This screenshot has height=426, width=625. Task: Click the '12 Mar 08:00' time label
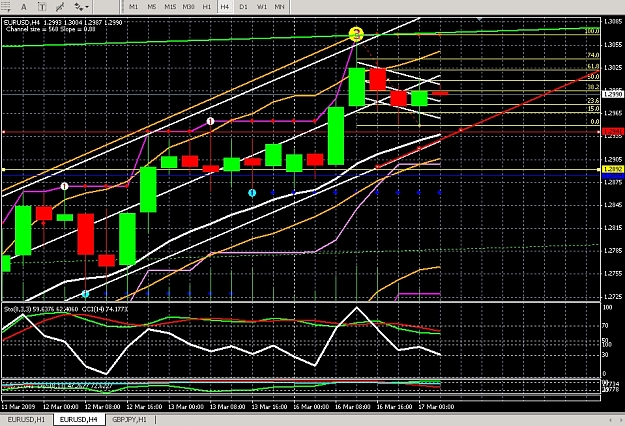pyautogui.click(x=102, y=407)
